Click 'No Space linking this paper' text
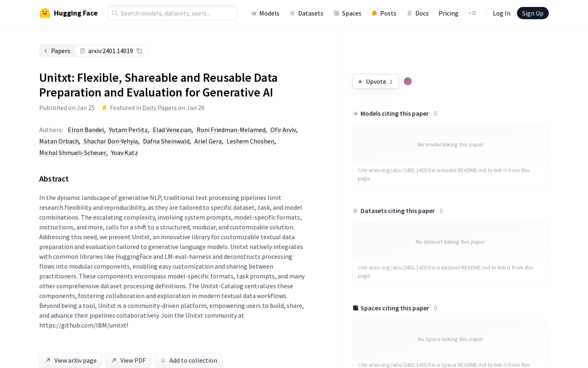The height and width of the screenshot is (368, 588). [x=450, y=339]
